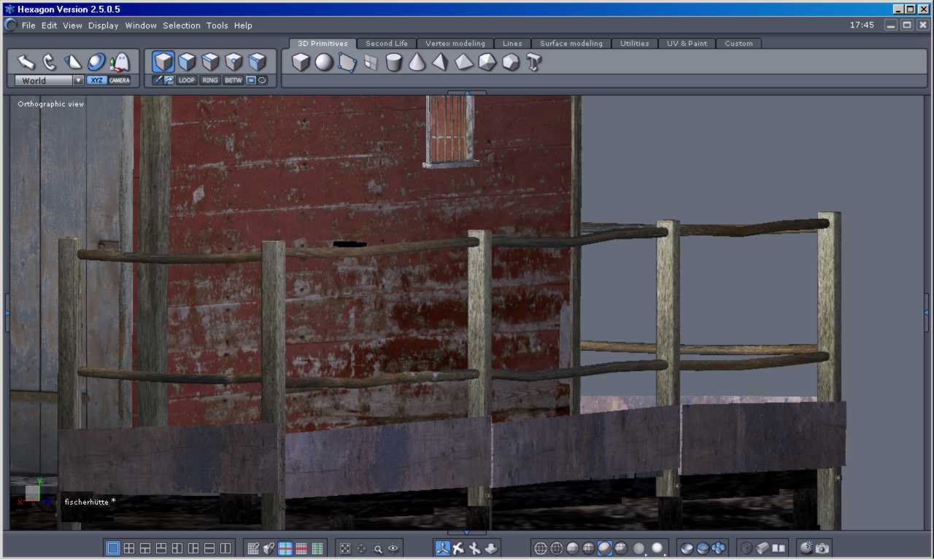Click the fit-all zoom view icon

[345, 548]
